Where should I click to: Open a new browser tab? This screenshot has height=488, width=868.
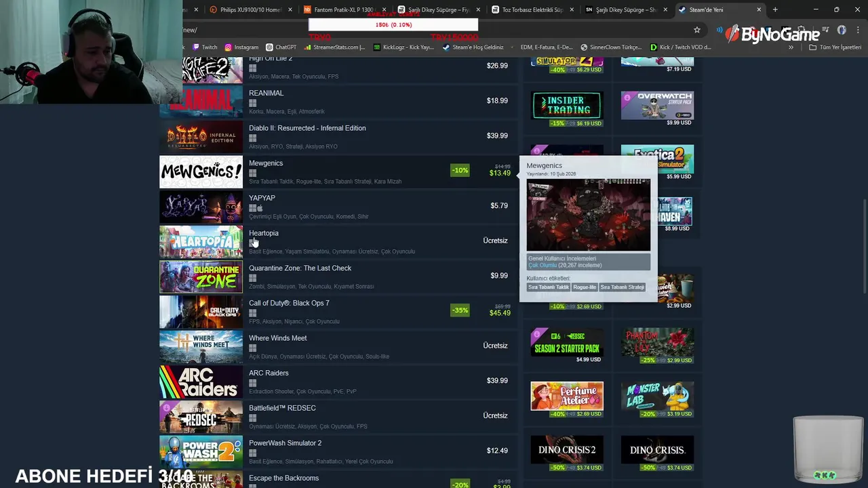[x=775, y=9]
